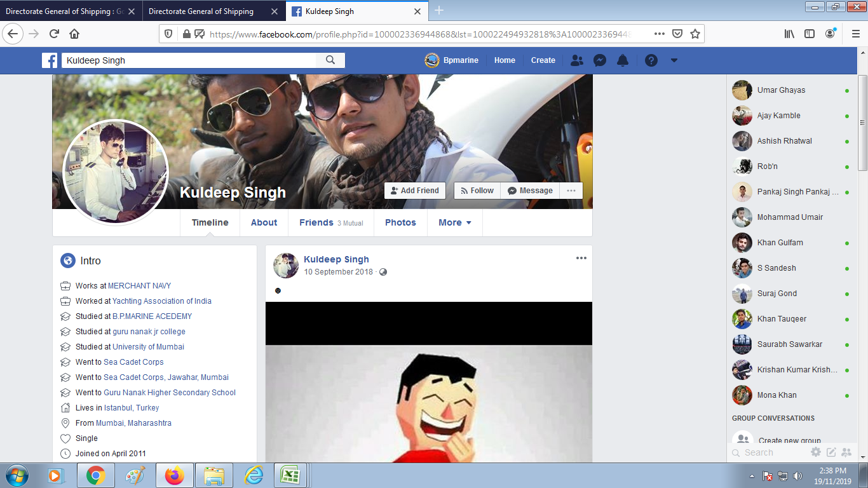Click the Message button

(530, 191)
